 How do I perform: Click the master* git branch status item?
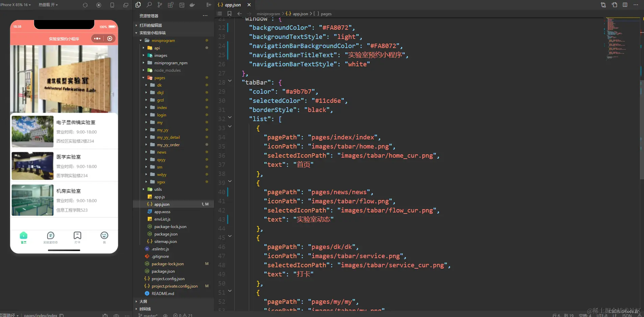(x=148, y=315)
